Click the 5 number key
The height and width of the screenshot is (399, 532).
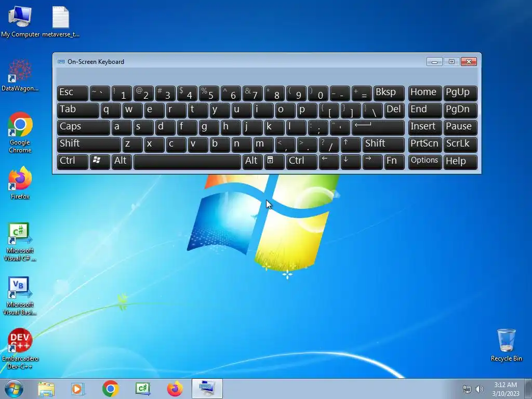(209, 94)
